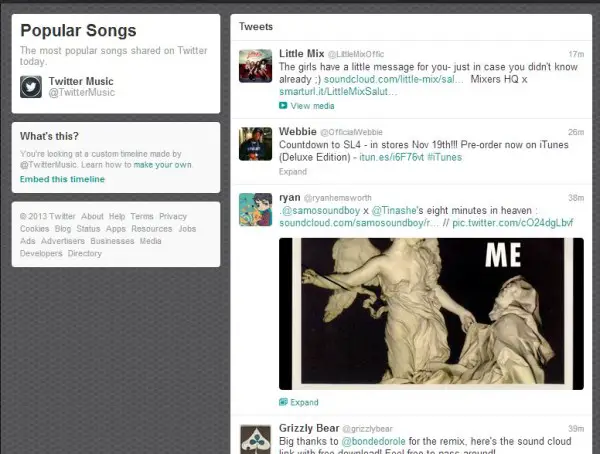The image size is (600, 454).
Task: Open the Businesses footer link
Action: 112,241
